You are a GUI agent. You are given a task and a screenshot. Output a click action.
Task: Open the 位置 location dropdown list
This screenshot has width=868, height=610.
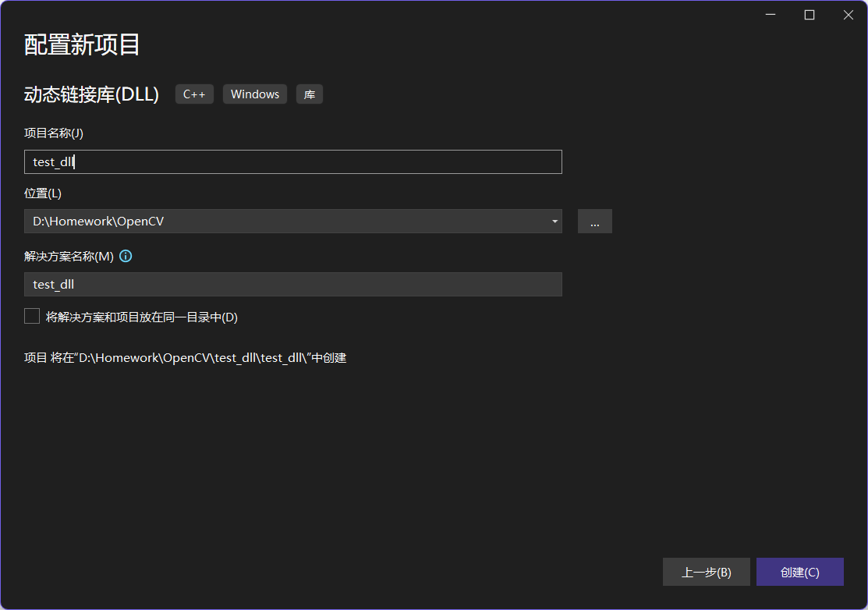[554, 221]
